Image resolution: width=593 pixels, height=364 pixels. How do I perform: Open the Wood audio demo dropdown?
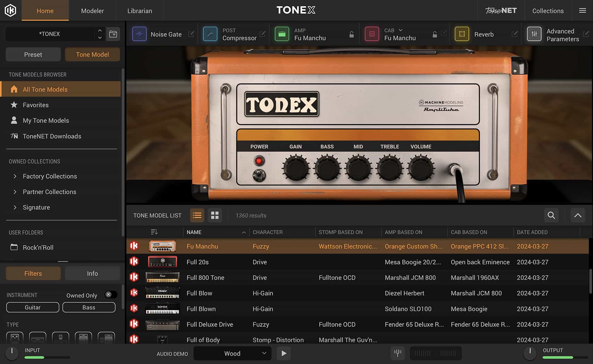pyautogui.click(x=232, y=353)
